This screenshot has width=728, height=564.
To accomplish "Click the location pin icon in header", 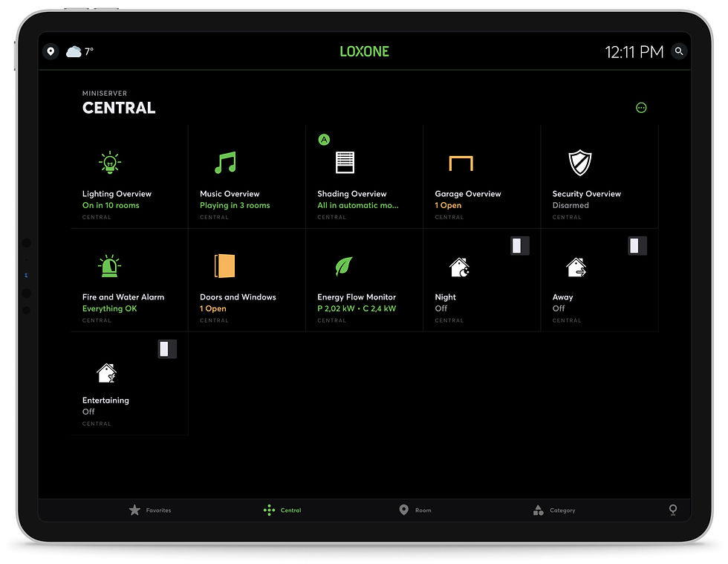I will (x=51, y=51).
